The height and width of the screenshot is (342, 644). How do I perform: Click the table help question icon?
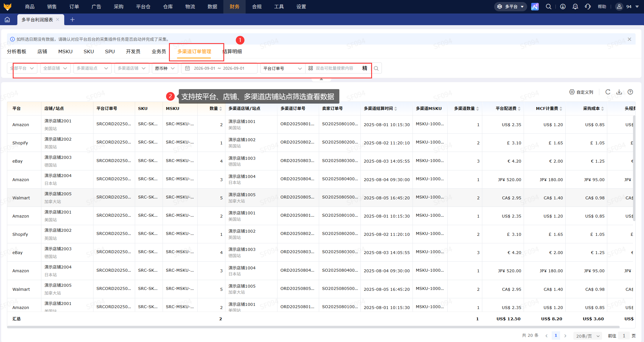(x=630, y=92)
